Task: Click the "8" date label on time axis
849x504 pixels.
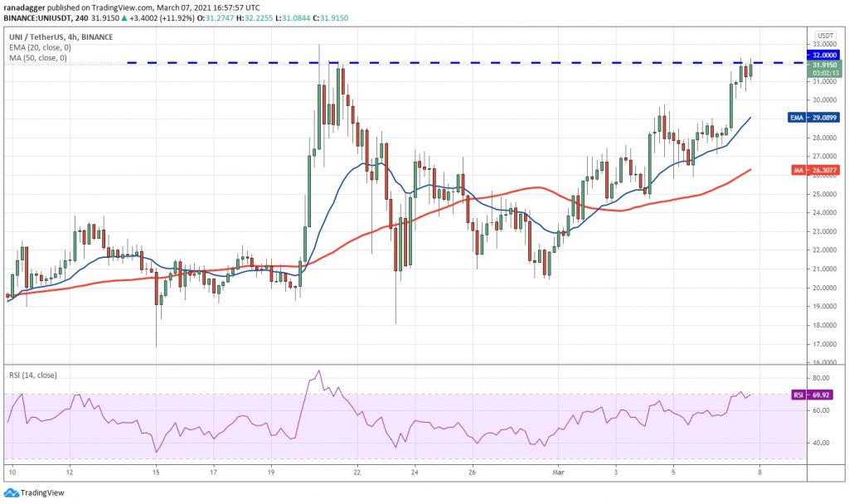Action: click(x=759, y=472)
